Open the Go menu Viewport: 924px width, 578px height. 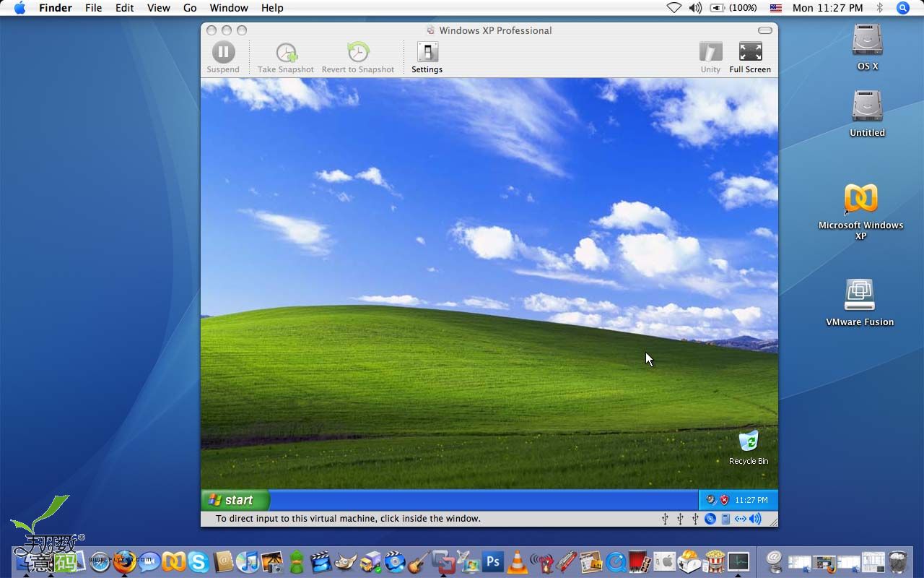(190, 8)
